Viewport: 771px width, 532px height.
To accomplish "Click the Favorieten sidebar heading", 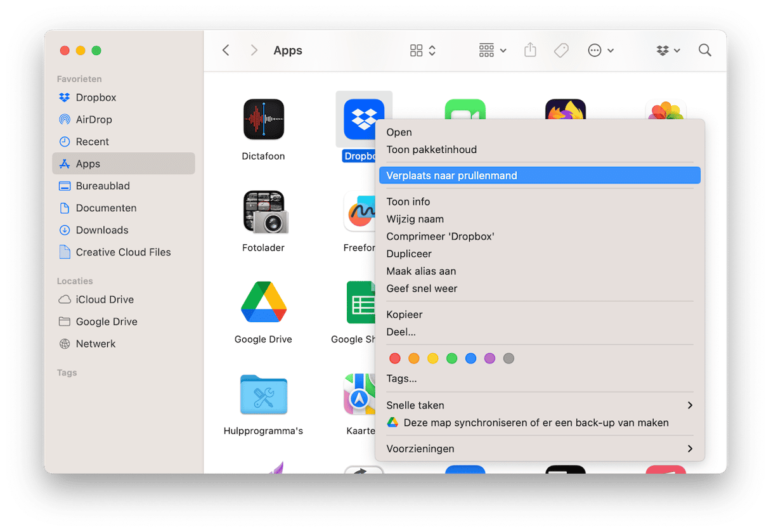I will (x=79, y=79).
